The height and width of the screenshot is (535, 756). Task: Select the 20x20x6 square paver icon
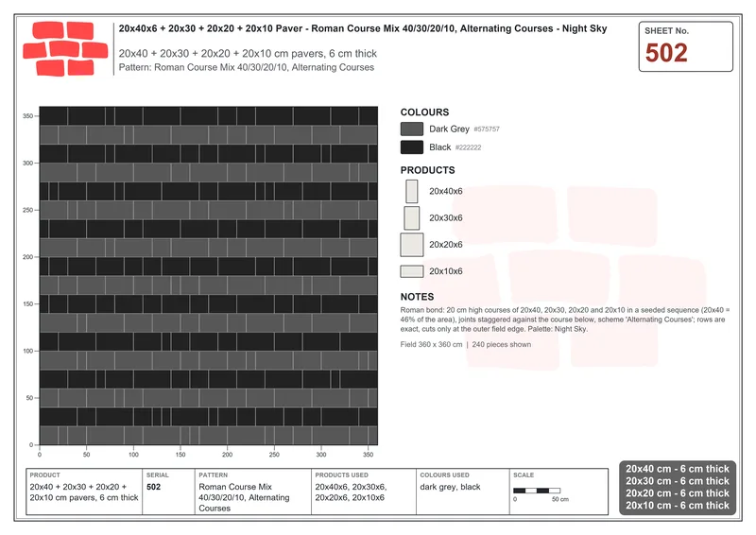(412, 245)
